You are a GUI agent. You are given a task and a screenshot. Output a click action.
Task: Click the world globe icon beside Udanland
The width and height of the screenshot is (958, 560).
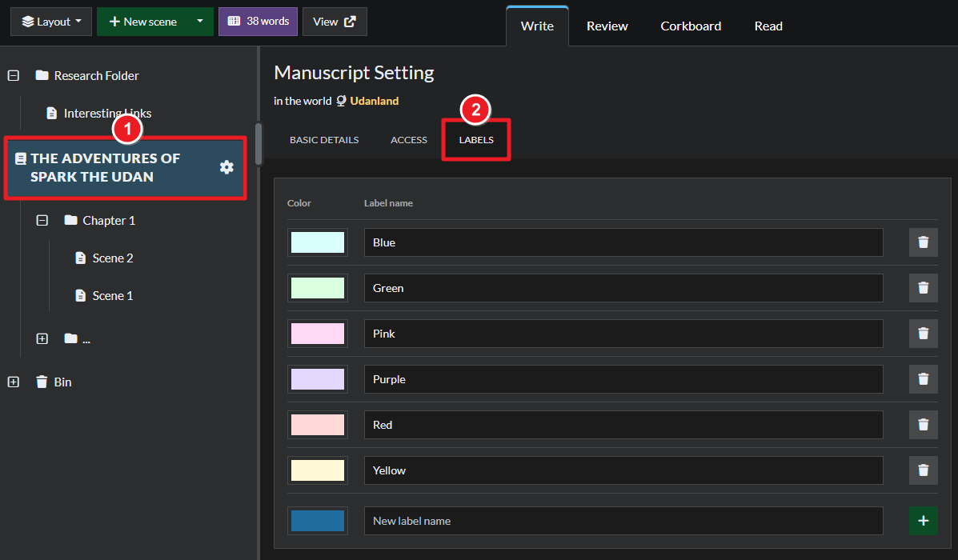pos(341,101)
